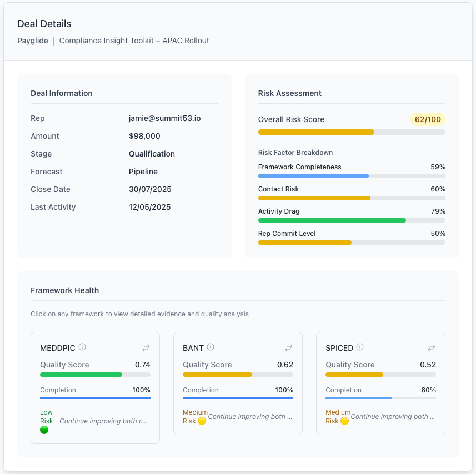
Task: Select the Compliance Insight Toolkit breadcrumb item
Action: coord(133,41)
